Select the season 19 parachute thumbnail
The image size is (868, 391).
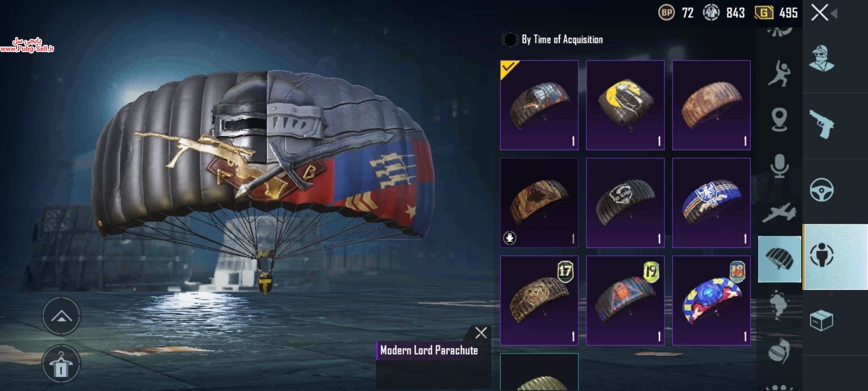click(626, 300)
